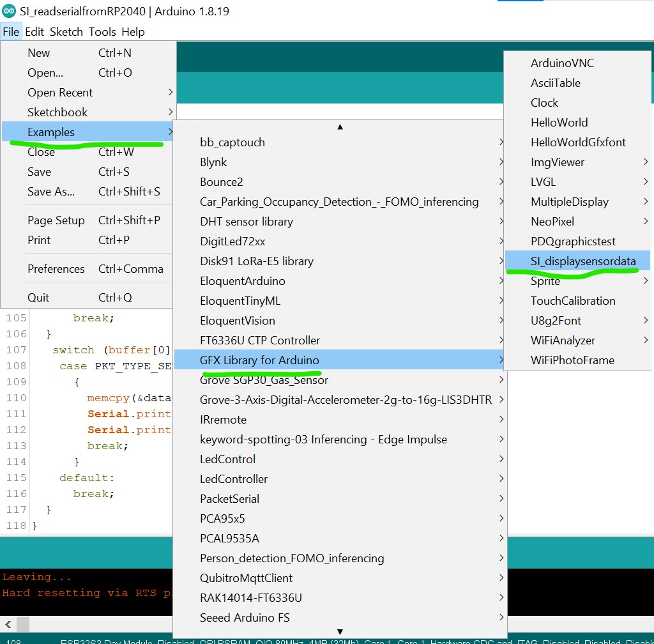This screenshot has width=654, height=644.
Task: Open the ArduinoVNC example
Action: pos(577,63)
